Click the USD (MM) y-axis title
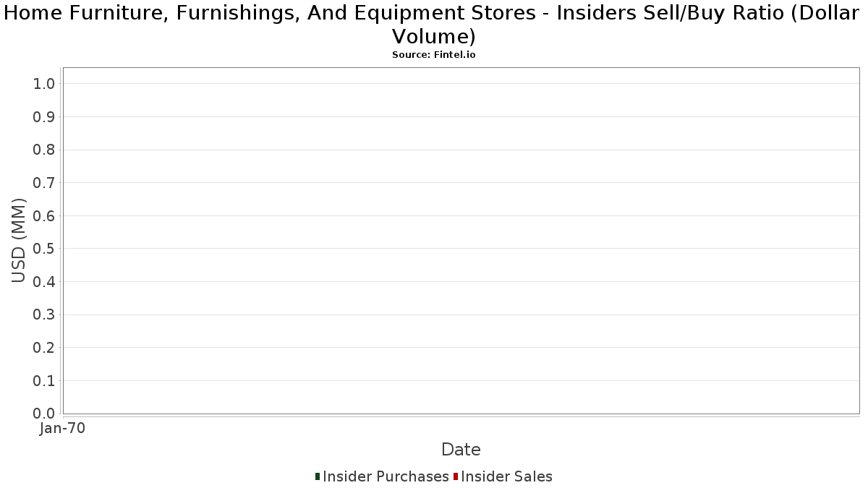Image resolution: width=868 pixels, height=488 pixels. click(20, 240)
